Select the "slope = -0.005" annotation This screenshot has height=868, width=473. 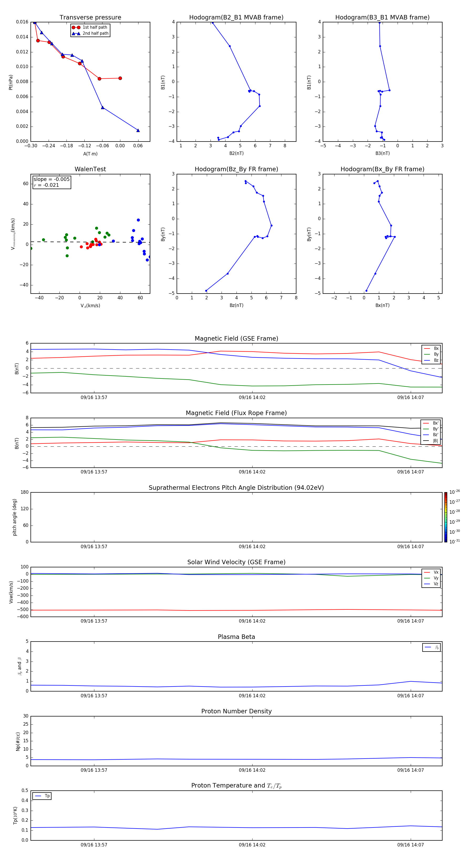coord(52,179)
